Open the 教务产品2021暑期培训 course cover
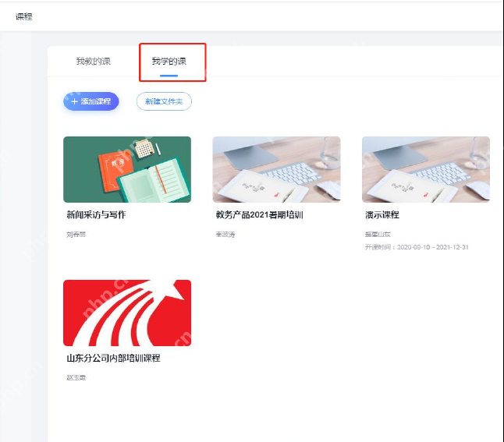Image resolution: width=504 pixels, height=442 pixels. click(x=276, y=170)
